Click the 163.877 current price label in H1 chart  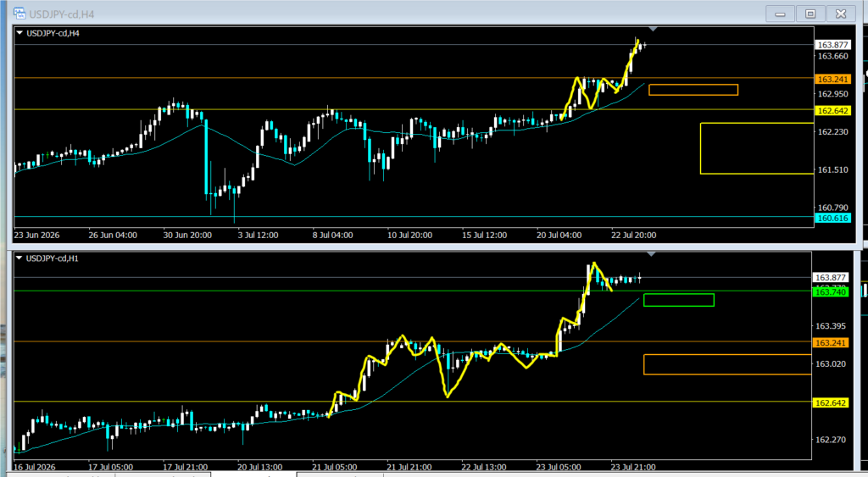831,277
